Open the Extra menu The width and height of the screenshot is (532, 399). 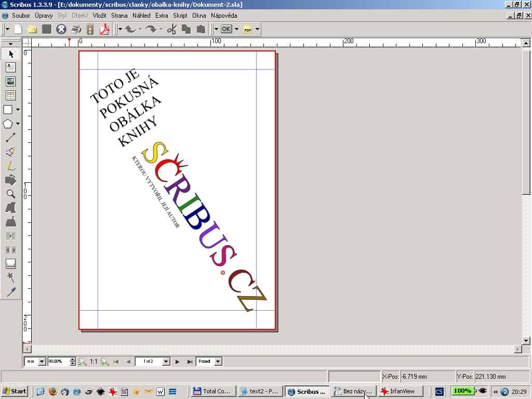[162, 16]
